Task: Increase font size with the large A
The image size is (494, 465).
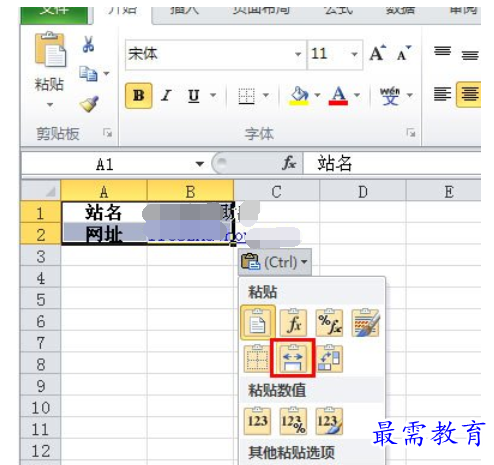Action: point(378,53)
